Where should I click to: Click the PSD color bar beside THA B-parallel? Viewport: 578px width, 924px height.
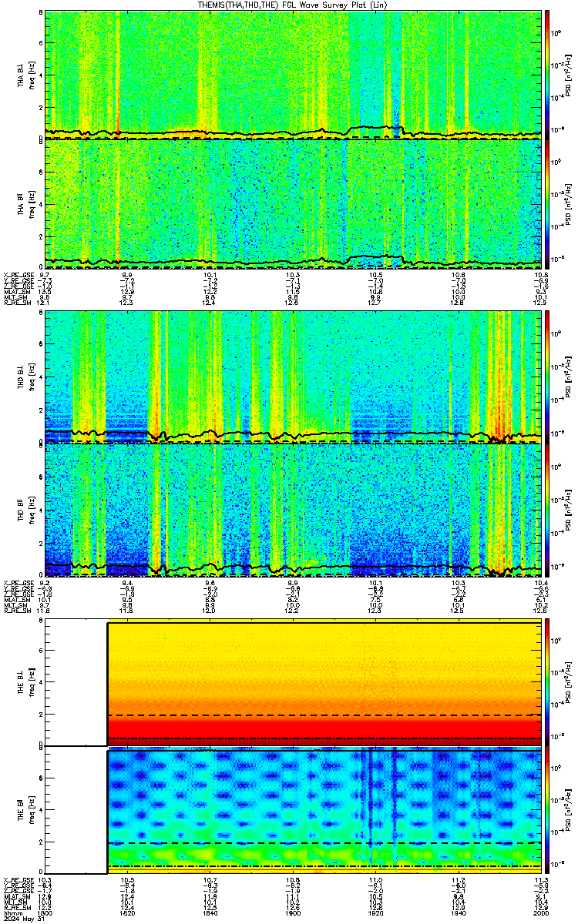click(547, 204)
